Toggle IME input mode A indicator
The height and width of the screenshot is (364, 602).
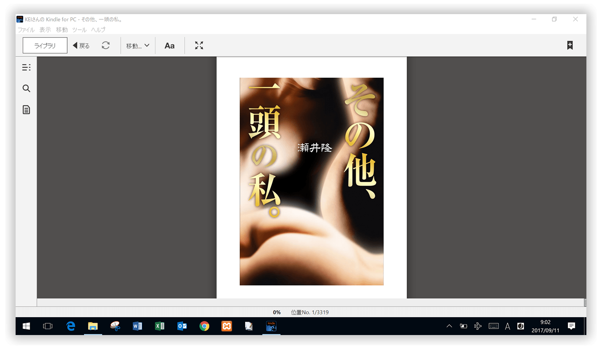click(x=508, y=326)
